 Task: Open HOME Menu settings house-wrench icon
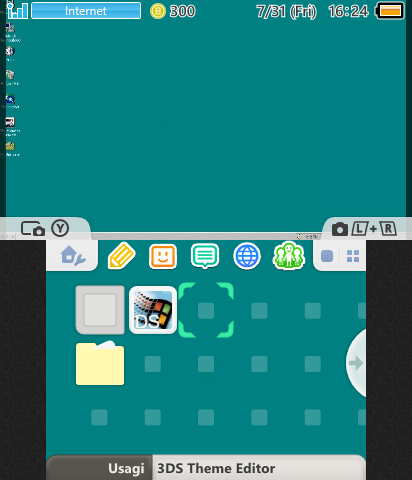[73, 256]
